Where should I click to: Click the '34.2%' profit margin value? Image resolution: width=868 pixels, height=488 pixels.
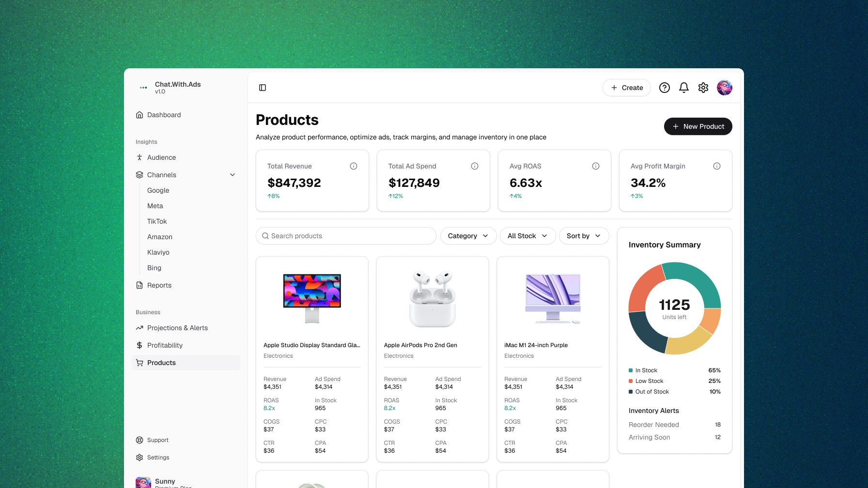(648, 183)
